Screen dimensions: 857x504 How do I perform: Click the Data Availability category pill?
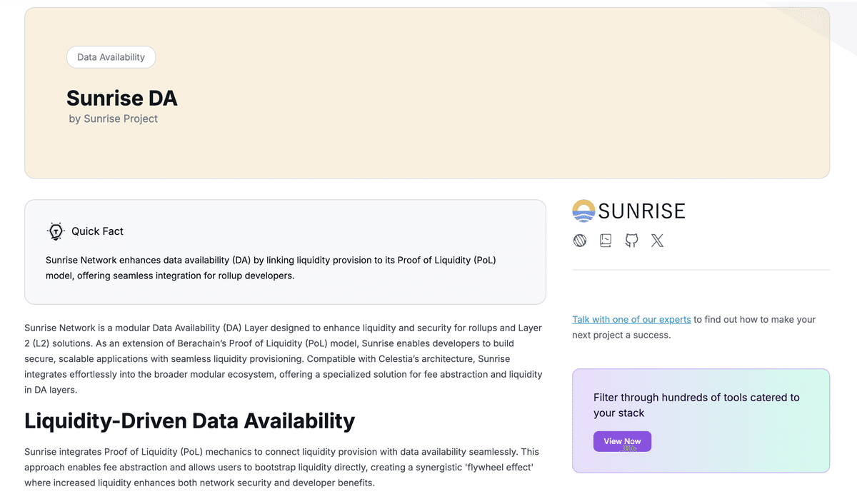111,57
